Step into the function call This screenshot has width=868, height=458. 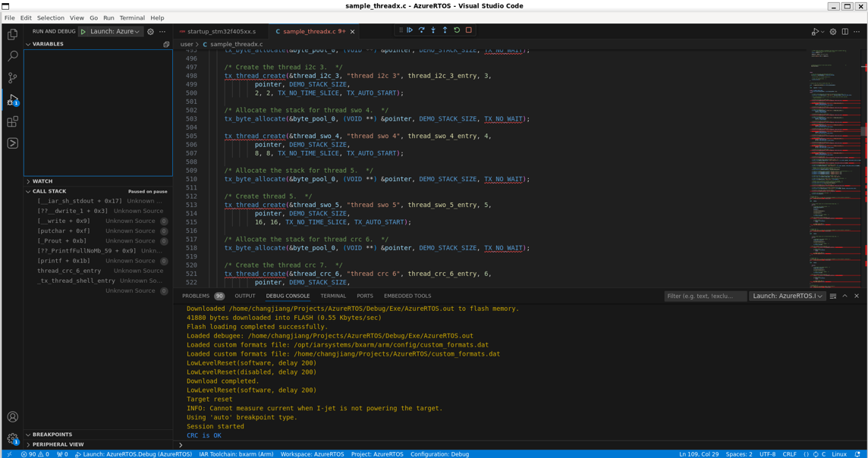click(434, 30)
